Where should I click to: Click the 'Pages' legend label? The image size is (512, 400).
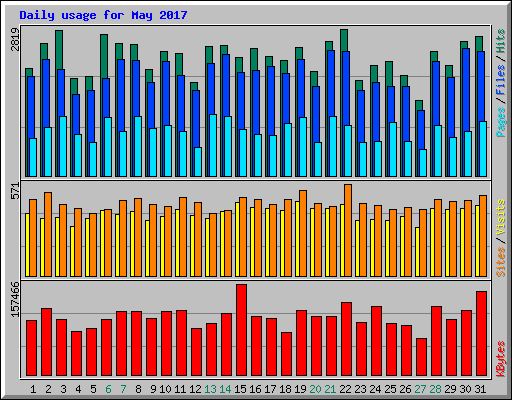501,122
